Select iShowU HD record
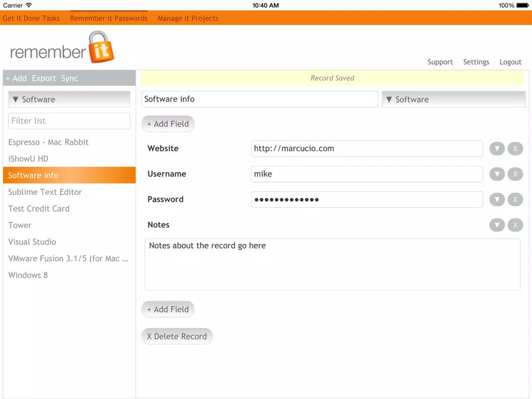532x399 pixels. [x=69, y=159]
